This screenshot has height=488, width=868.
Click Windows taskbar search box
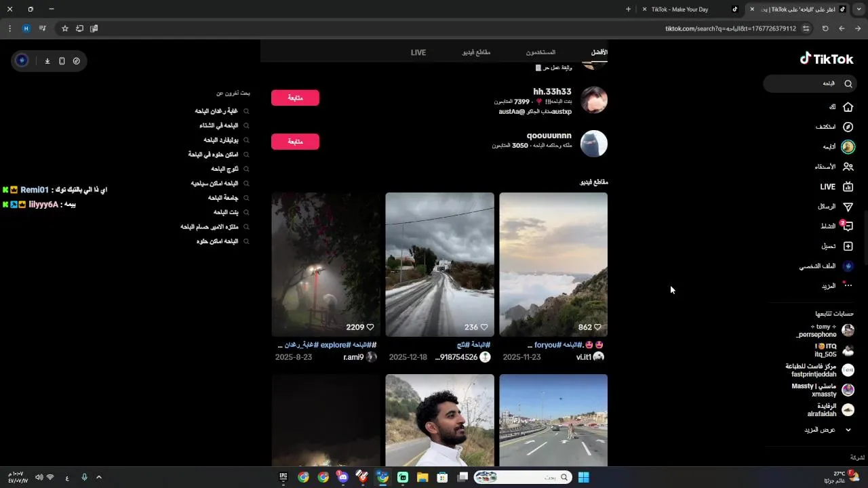(522, 477)
